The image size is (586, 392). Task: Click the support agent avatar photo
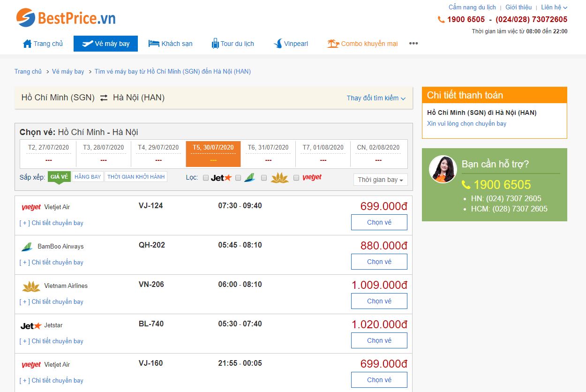(x=443, y=169)
